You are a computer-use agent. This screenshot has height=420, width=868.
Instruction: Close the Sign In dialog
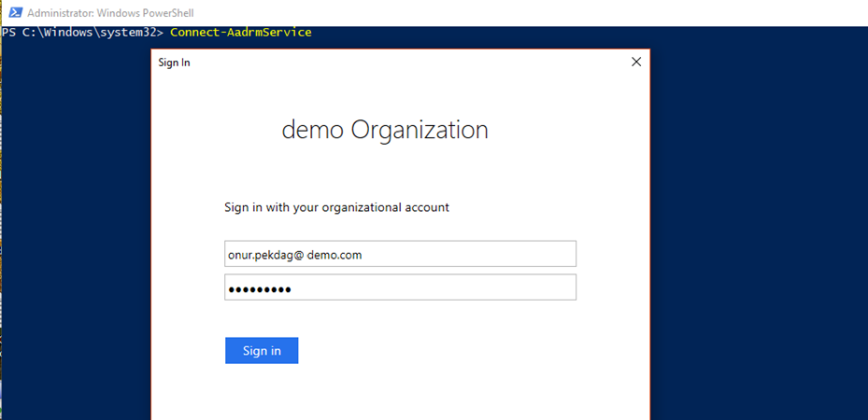636,62
